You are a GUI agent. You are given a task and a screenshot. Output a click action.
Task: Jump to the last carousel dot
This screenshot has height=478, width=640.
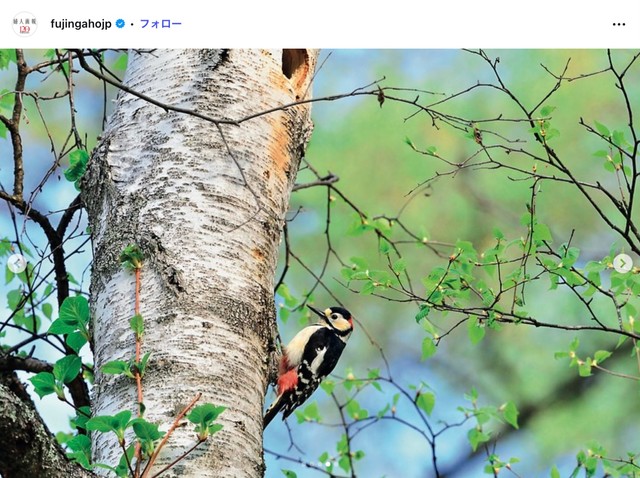336,465
